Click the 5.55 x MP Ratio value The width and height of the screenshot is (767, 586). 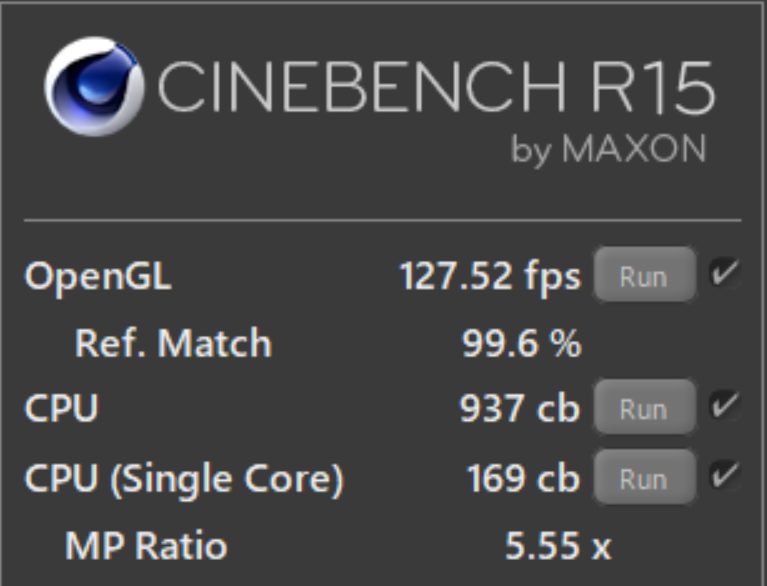[557, 547]
